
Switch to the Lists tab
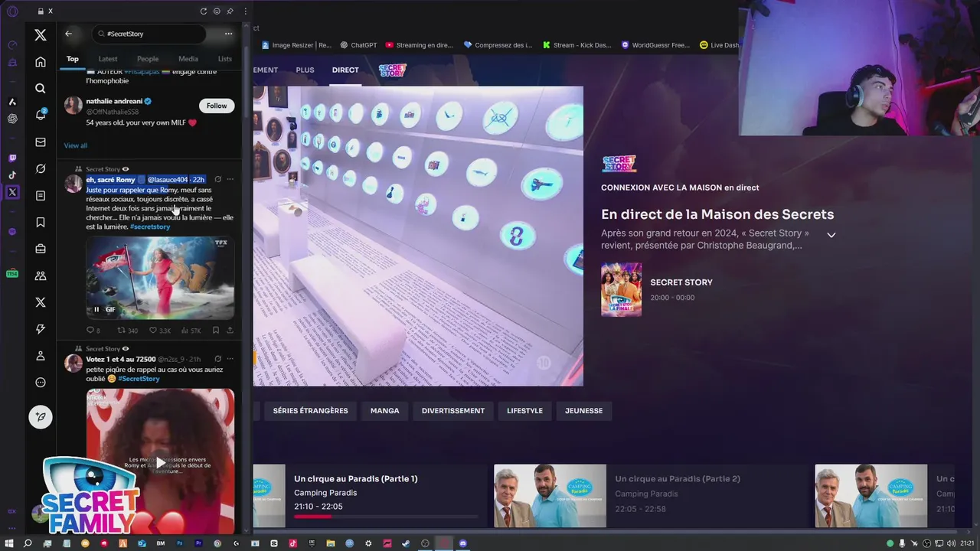225,59
